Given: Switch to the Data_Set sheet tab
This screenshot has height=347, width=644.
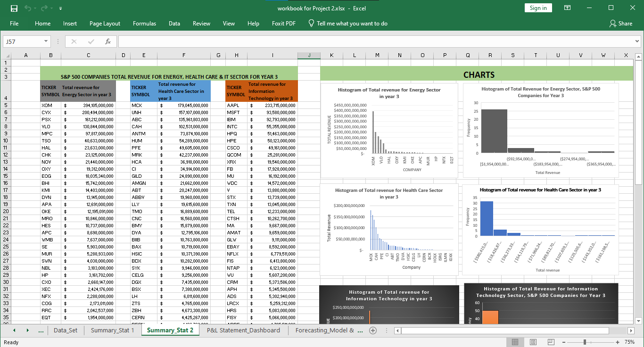Looking at the screenshot, I should click(66, 330).
